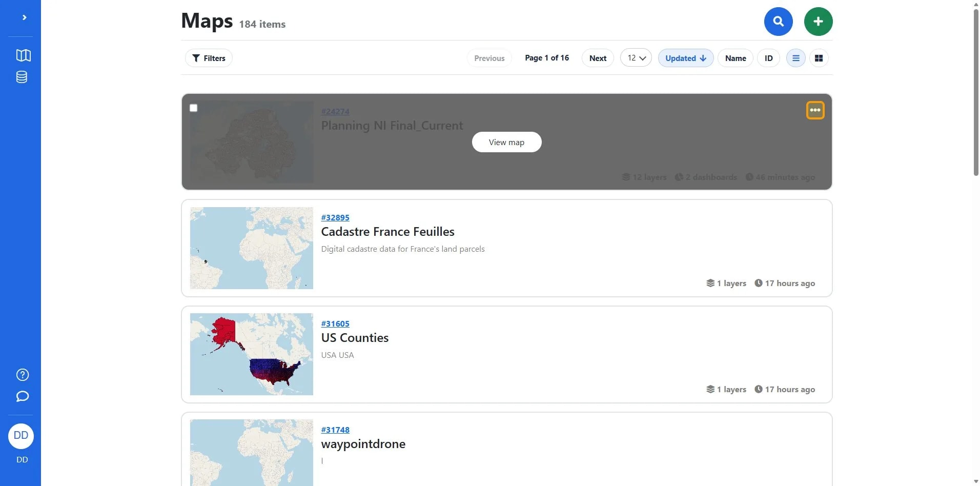Viewport: 980px width, 486px height.
Task: Open the DD user avatar
Action: click(x=21, y=436)
